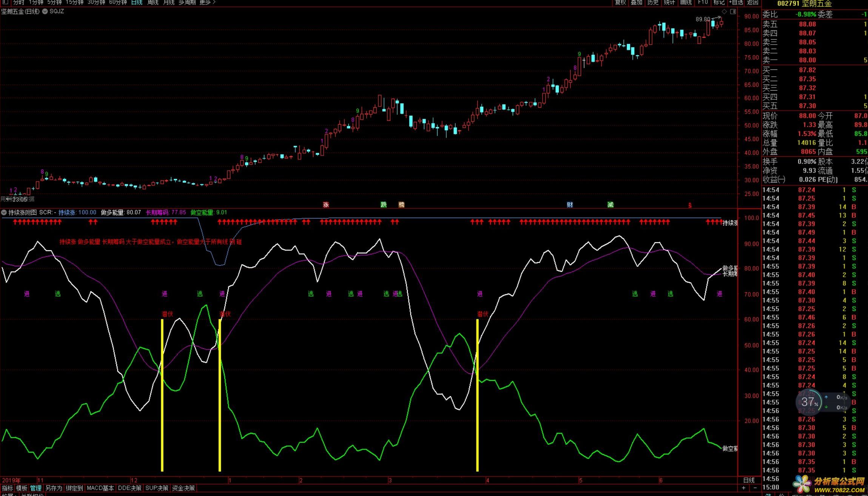
Task: Select the SUP决策 template
Action: click(x=157, y=488)
